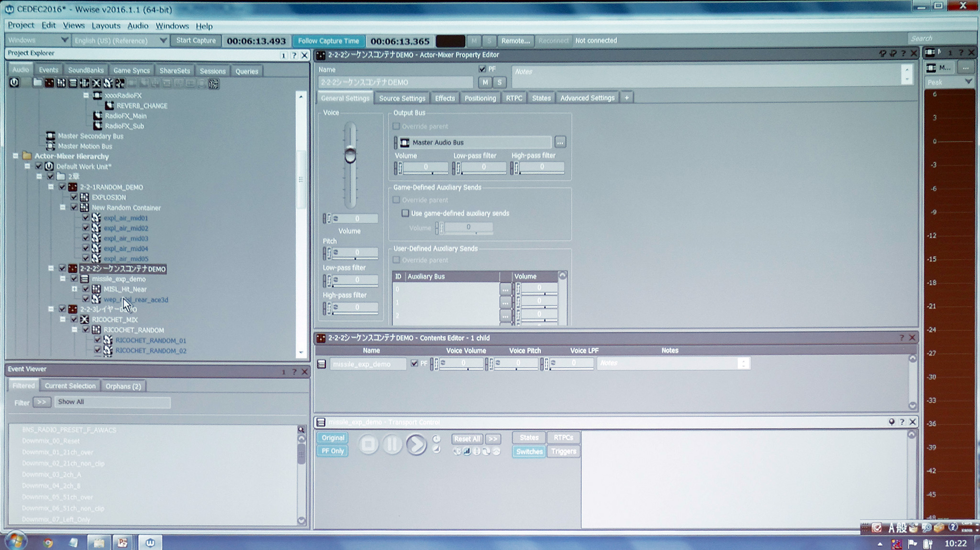Toggle inclusion checkbox for MISL_Hit_Near
The width and height of the screenshot is (980, 550).
(x=86, y=289)
